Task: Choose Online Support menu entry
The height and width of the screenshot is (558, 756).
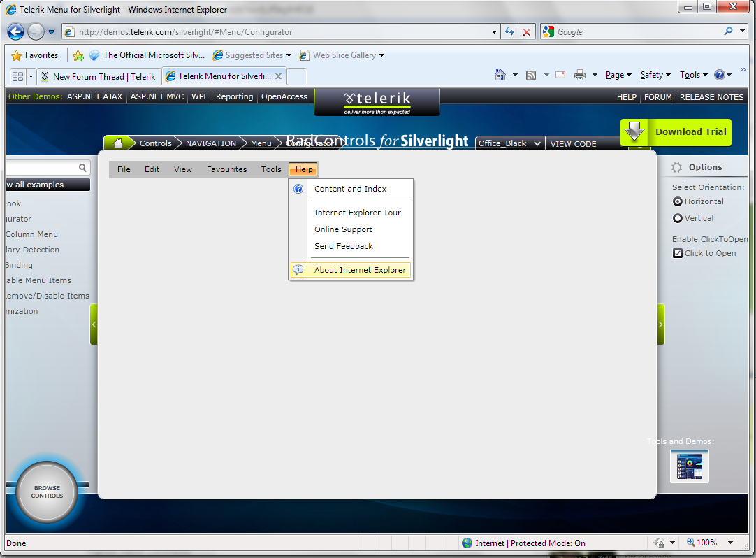Action: (x=343, y=229)
